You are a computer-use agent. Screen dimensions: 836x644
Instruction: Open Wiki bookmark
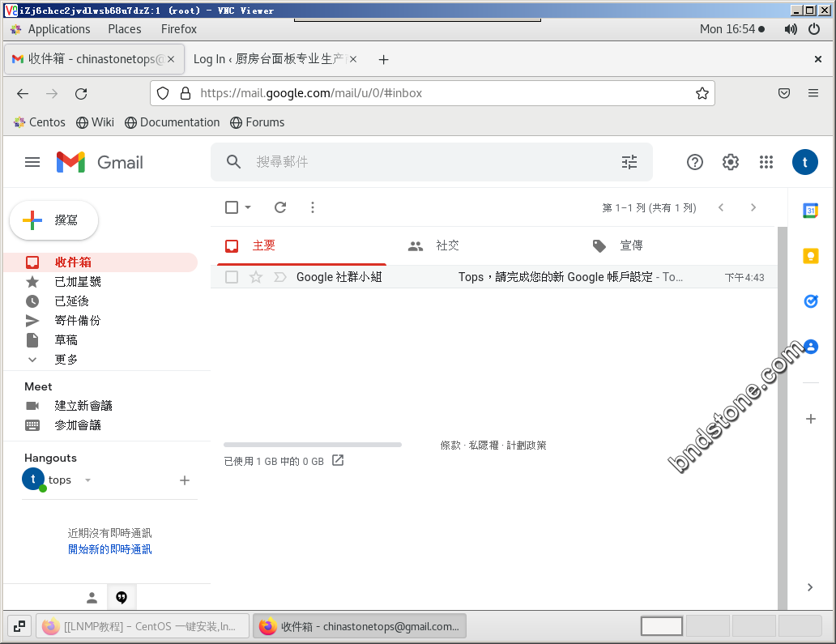[x=95, y=122]
